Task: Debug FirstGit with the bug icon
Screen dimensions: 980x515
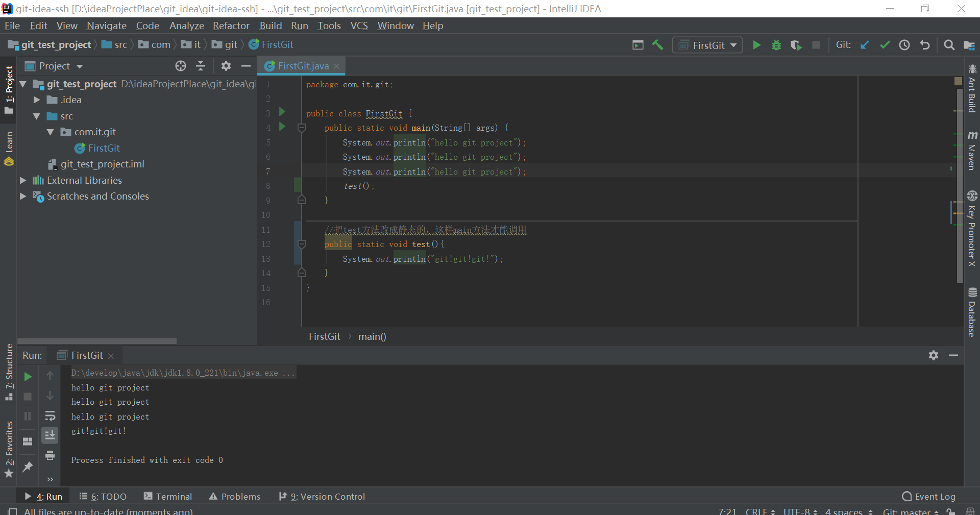Action: click(776, 45)
